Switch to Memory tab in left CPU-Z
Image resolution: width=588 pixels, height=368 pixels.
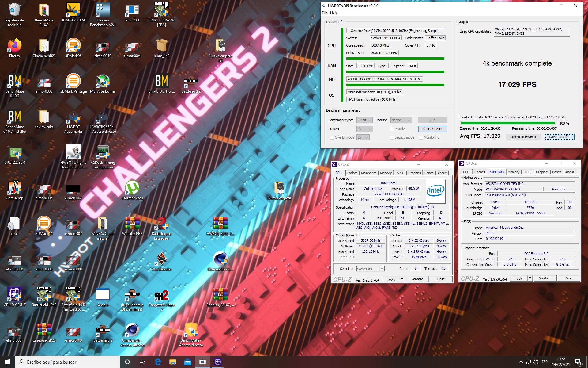(386, 173)
